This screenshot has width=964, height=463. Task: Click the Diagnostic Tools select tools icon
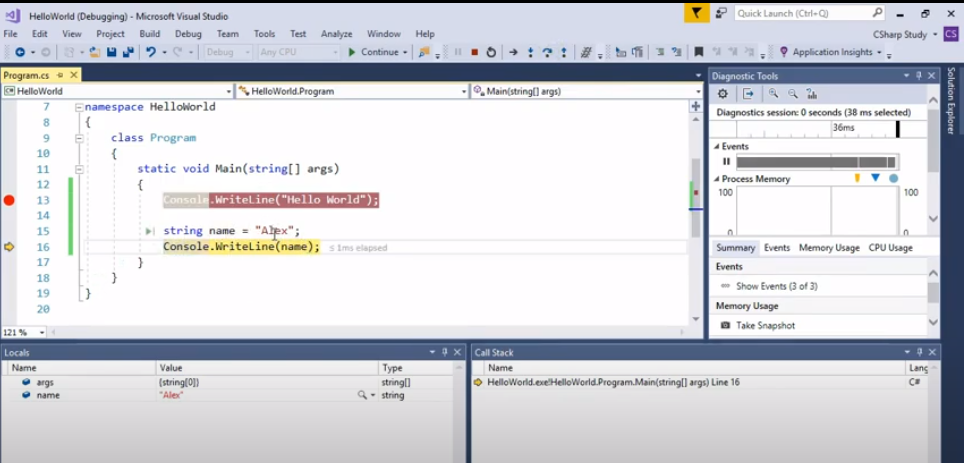(748, 94)
